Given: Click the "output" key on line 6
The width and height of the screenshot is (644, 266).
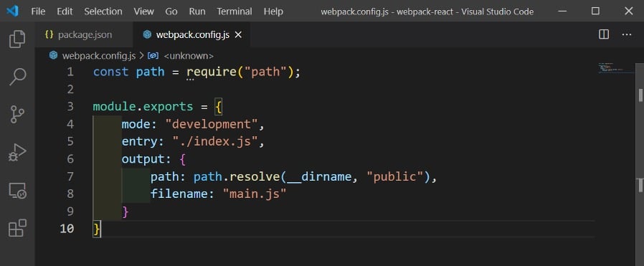Looking at the screenshot, I should pyautogui.click(x=143, y=159).
